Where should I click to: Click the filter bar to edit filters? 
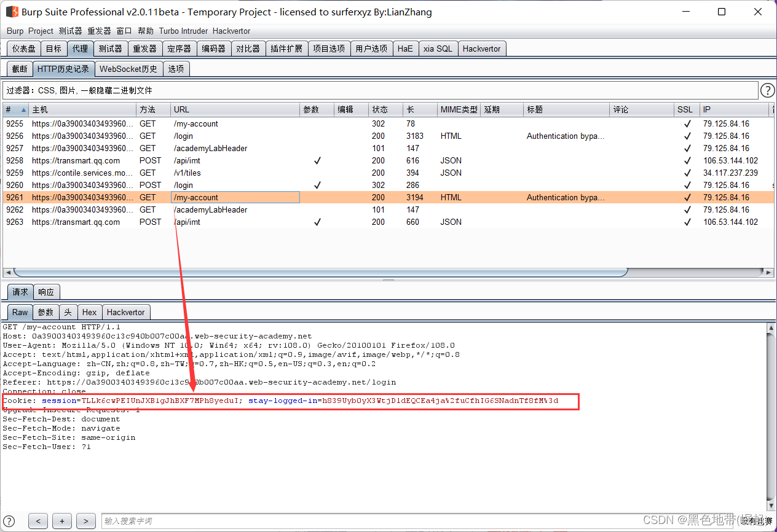pyautogui.click(x=380, y=90)
